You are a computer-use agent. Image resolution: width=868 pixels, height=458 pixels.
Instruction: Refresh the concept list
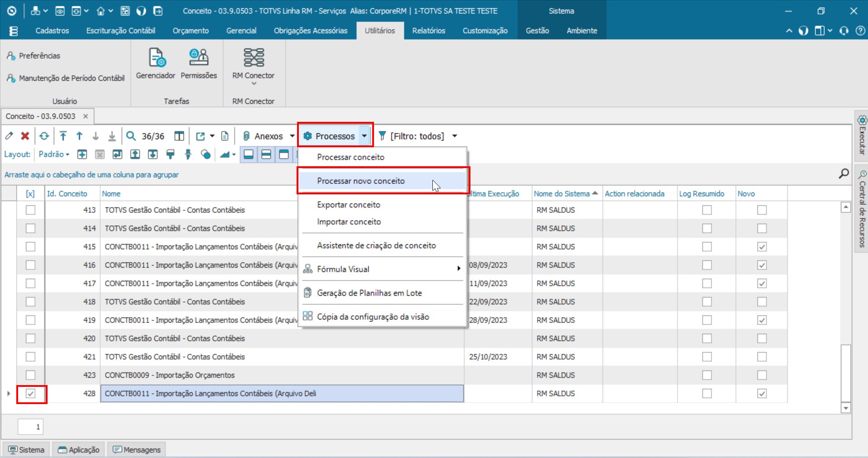point(44,136)
